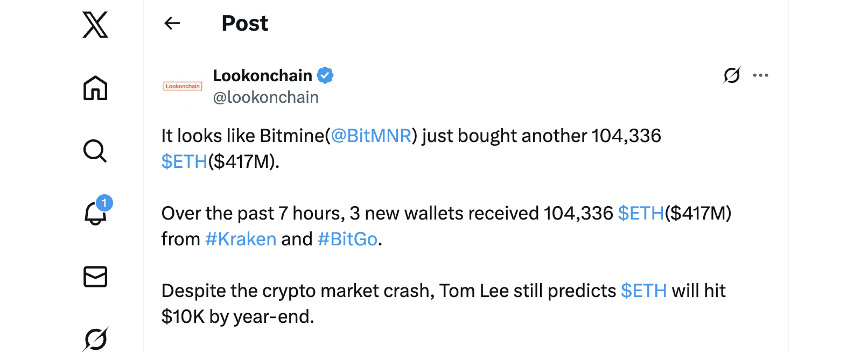The width and height of the screenshot is (868, 353).
Task: Open the post's three-dot More menu
Action: tap(760, 75)
